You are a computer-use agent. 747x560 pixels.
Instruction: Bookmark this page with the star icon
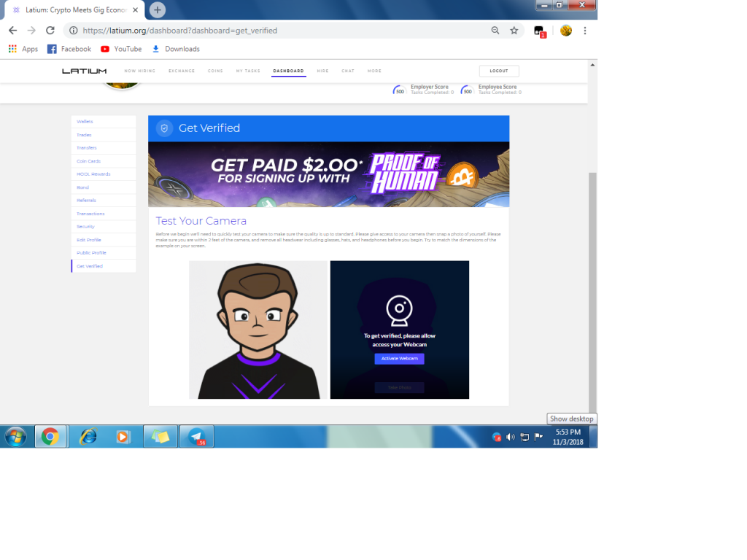pos(514,31)
